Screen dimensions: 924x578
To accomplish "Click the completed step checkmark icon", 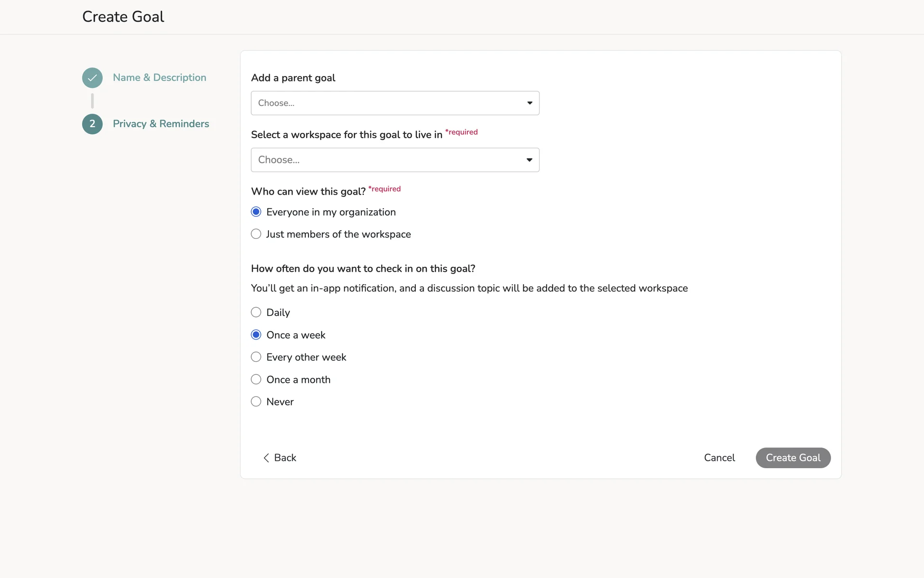I will tap(92, 78).
